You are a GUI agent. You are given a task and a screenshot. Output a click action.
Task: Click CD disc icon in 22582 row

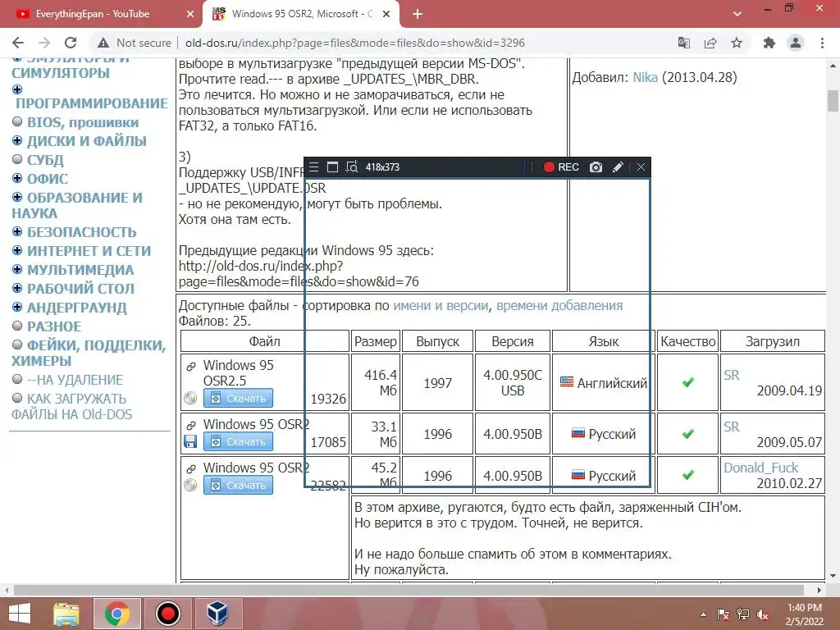[x=190, y=485]
